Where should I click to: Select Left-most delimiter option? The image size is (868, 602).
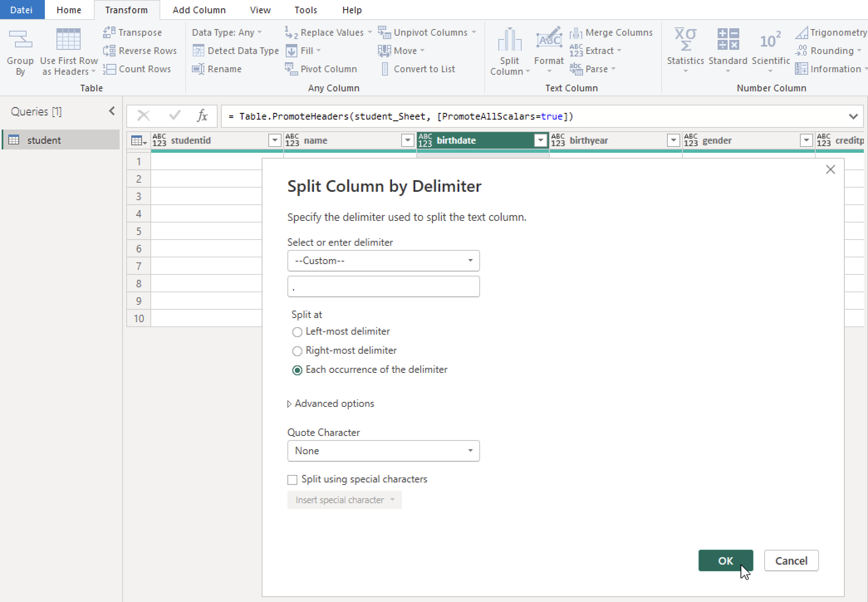pyautogui.click(x=297, y=332)
